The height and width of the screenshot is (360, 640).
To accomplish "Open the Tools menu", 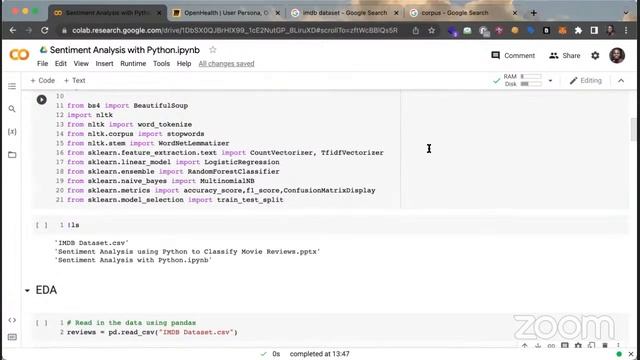I will [x=161, y=64].
